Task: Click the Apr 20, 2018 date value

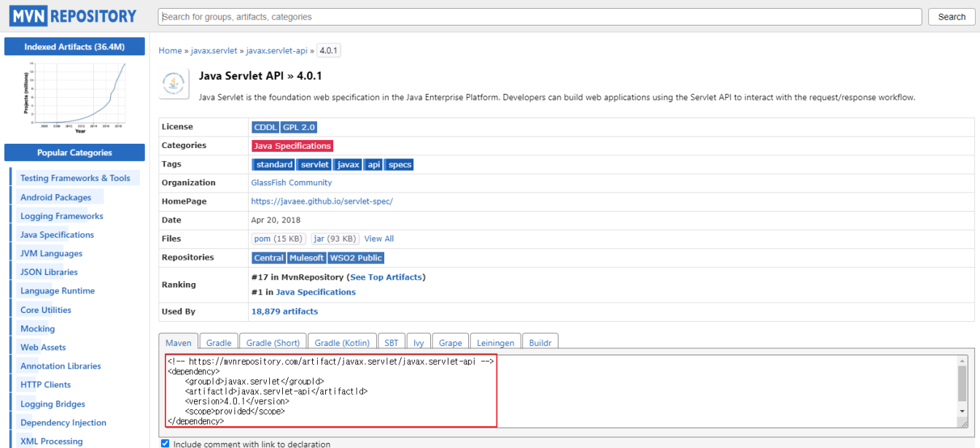Action: (276, 220)
